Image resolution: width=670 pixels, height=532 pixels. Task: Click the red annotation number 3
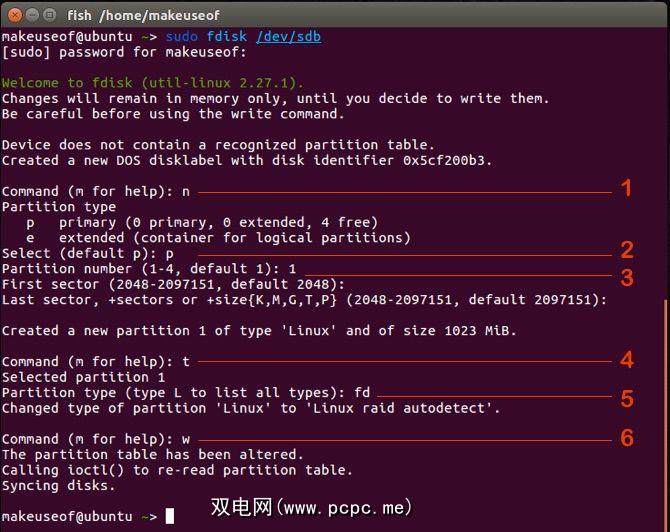tap(627, 277)
